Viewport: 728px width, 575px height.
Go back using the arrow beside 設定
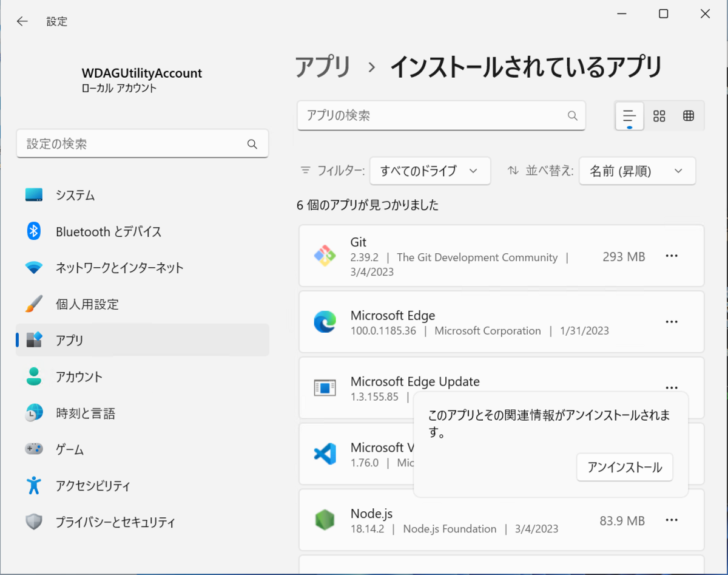(x=22, y=21)
